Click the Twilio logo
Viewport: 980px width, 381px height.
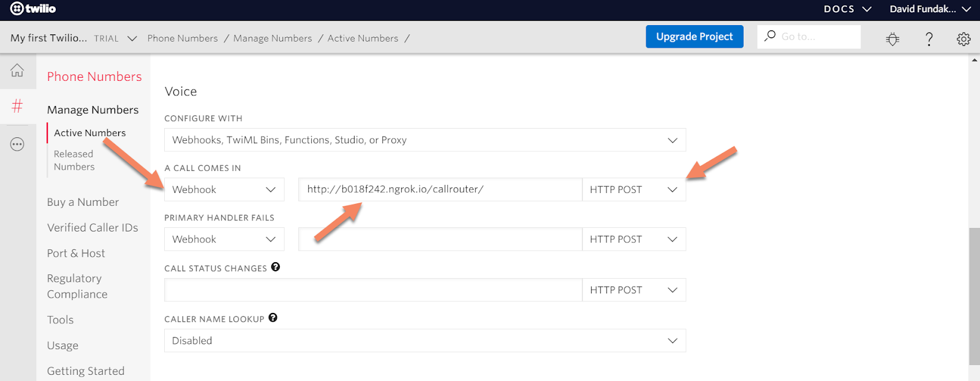click(33, 9)
